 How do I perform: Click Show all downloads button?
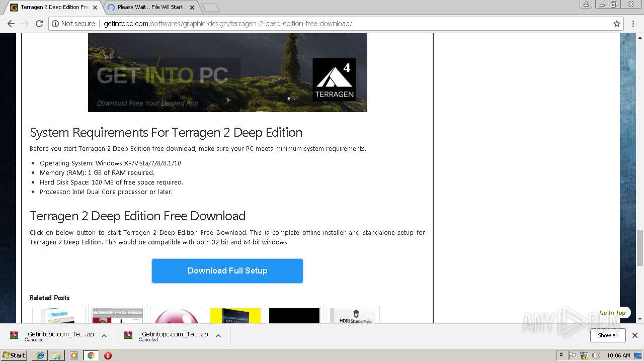point(607,335)
